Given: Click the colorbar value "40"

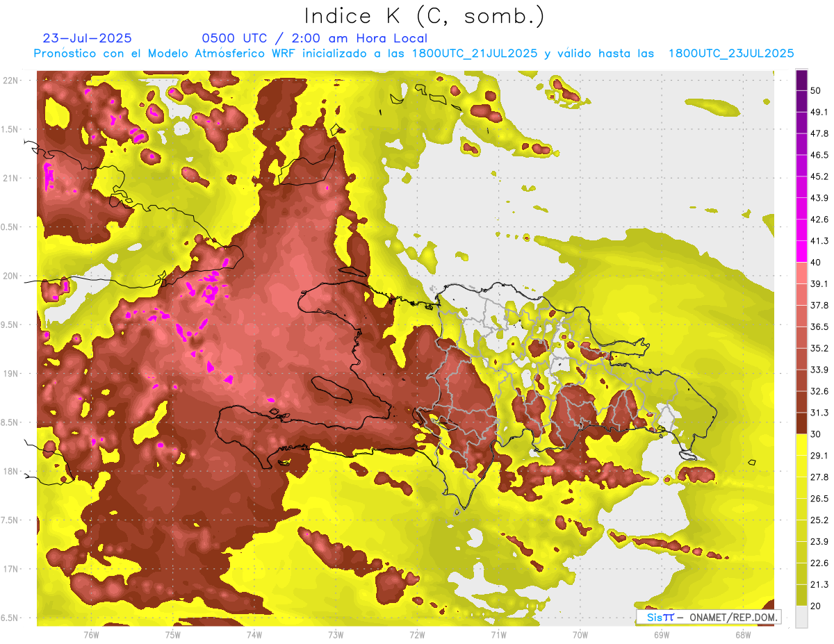Looking at the screenshot, I should pos(817,263).
